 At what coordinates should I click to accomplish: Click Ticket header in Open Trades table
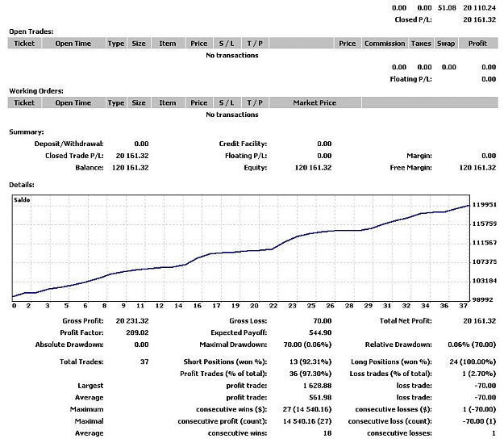coord(24,44)
